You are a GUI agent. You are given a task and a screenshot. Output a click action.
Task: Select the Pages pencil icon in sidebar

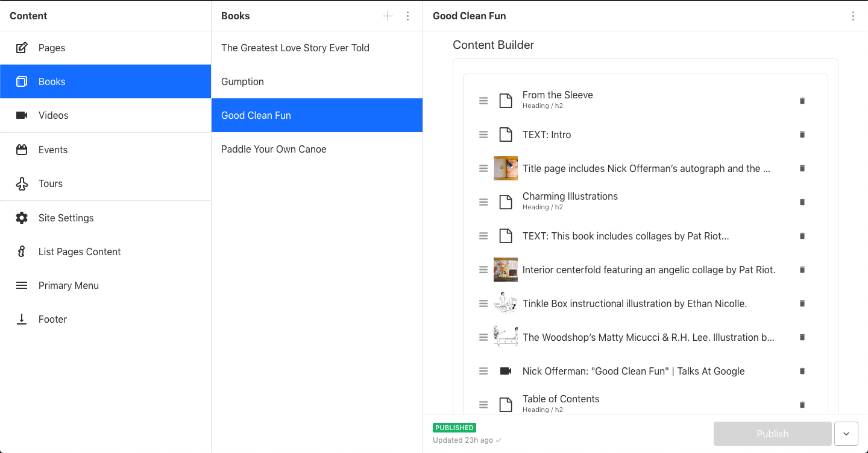click(22, 48)
